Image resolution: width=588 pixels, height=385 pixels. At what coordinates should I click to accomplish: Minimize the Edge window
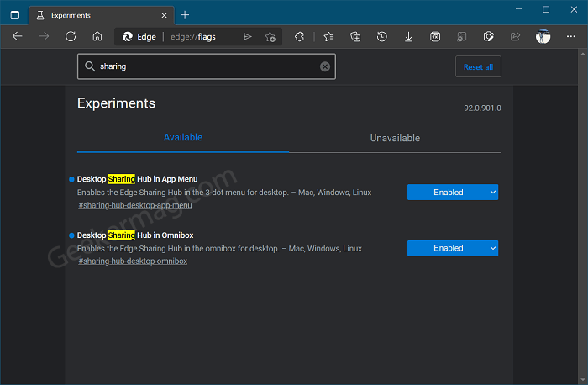[518, 9]
